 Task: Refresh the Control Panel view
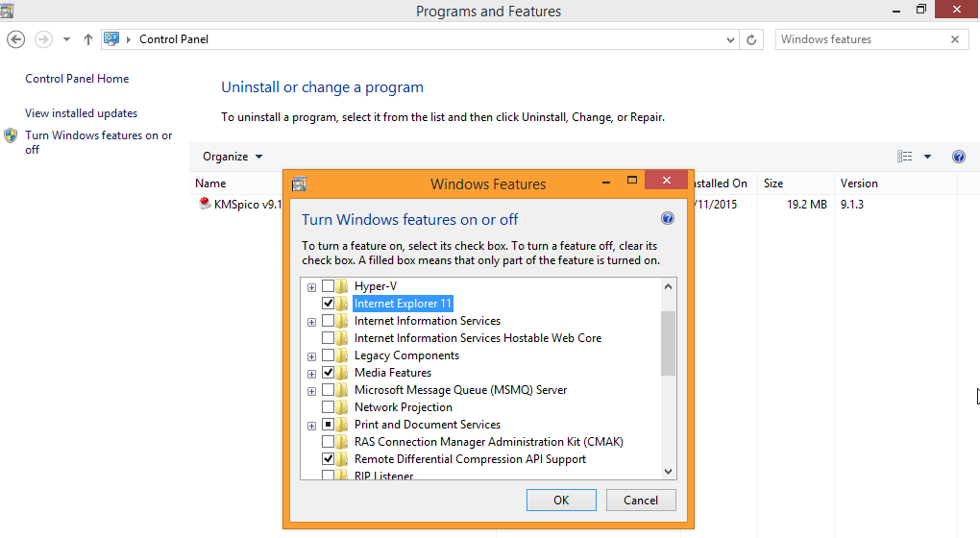click(x=751, y=39)
